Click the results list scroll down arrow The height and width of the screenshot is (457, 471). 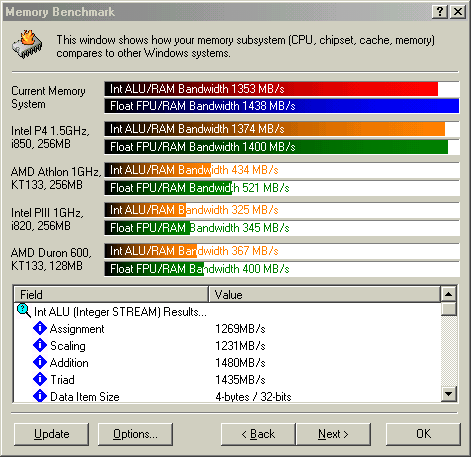pos(449,394)
